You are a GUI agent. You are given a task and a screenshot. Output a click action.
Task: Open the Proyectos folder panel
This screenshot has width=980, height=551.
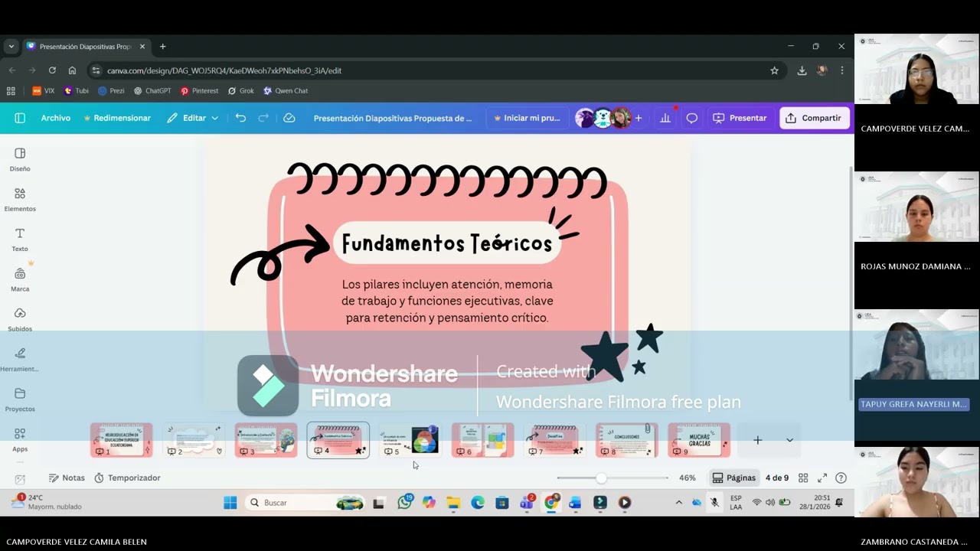[x=20, y=399]
